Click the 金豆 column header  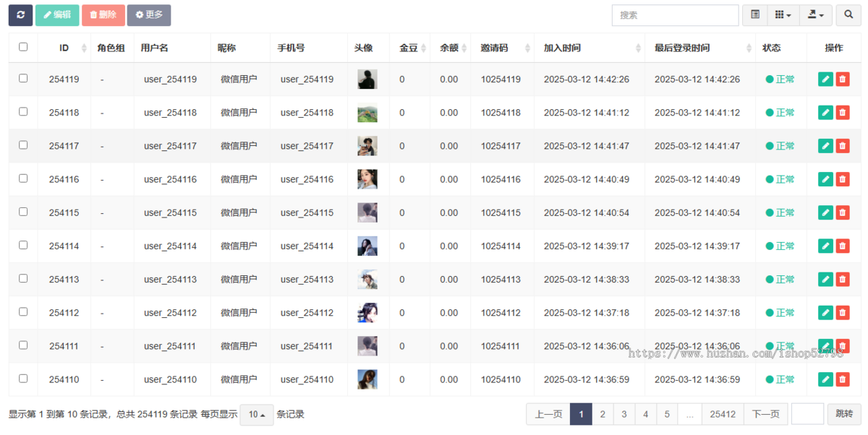pos(409,48)
